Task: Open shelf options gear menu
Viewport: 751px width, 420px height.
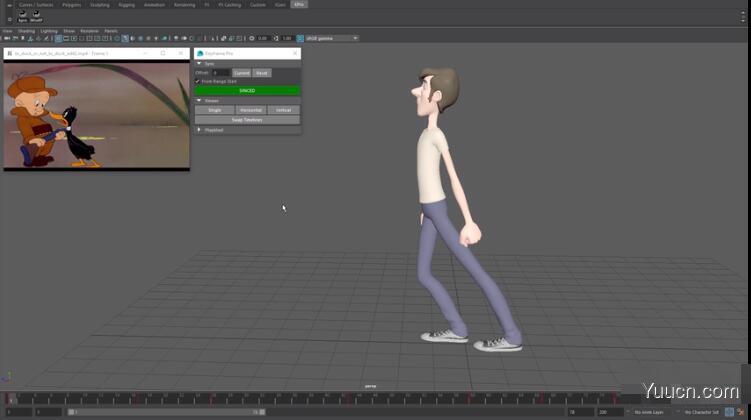Action: (x=9, y=19)
